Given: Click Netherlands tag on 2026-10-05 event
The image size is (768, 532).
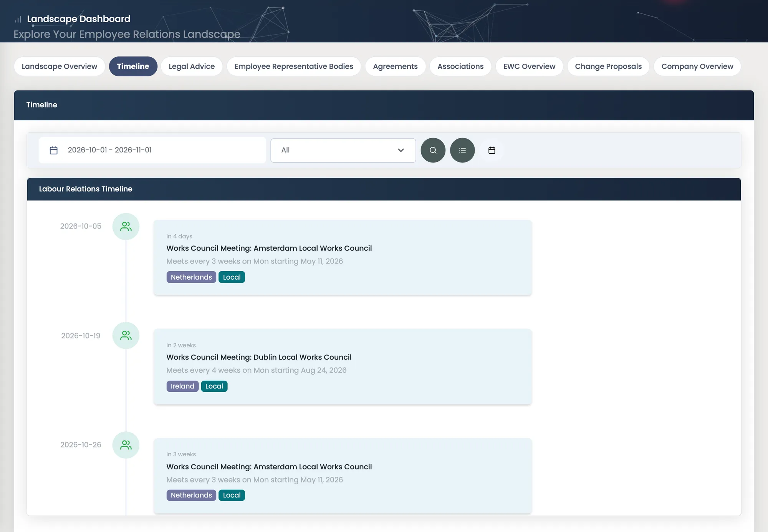Looking at the screenshot, I should [191, 277].
